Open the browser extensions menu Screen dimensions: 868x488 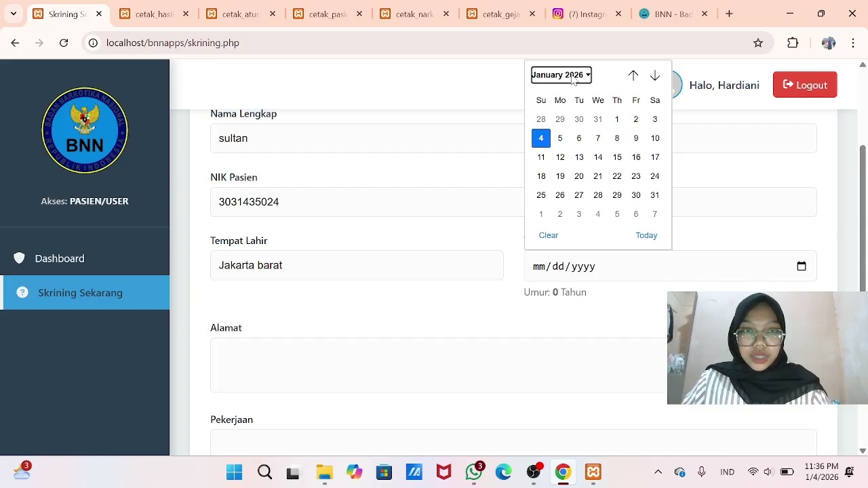coord(793,43)
